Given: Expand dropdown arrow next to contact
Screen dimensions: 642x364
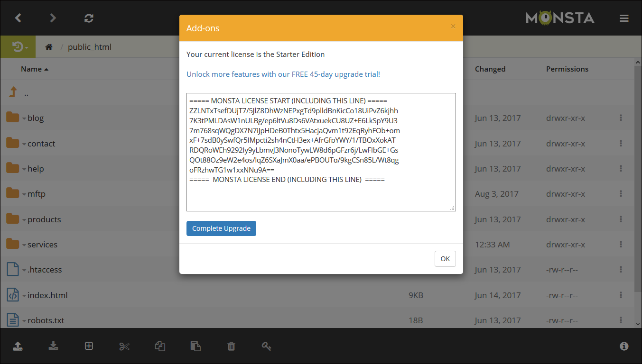Looking at the screenshot, I should pyautogui.click(x=24, y=144).
